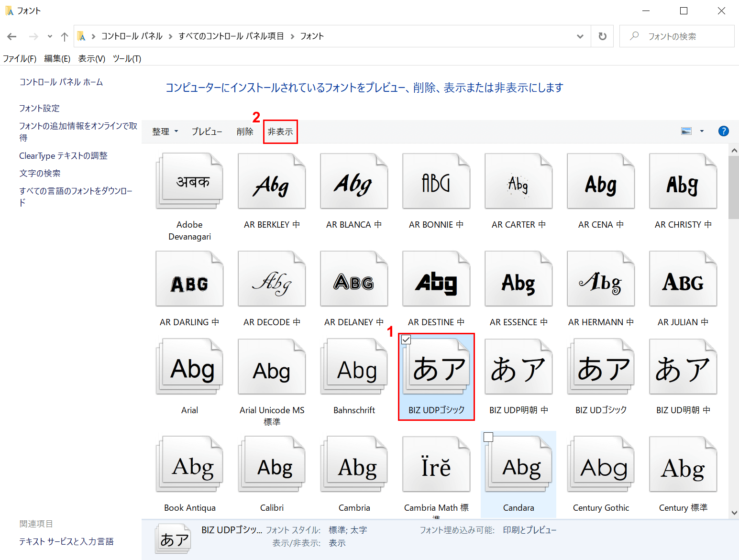
Task: Select the BIZ UDP明朝 font icon
Action: tap(518, 367)
